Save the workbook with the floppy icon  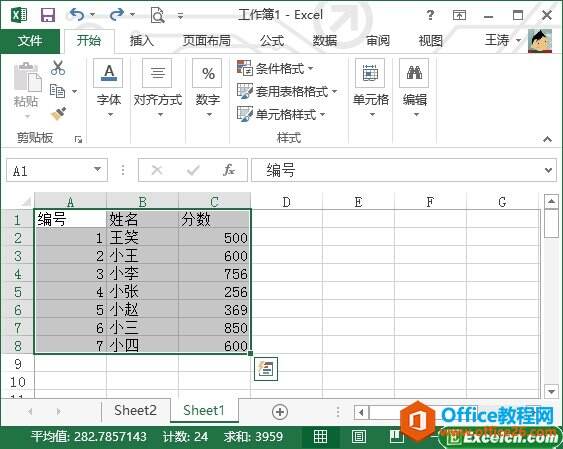tap(48, 15)
